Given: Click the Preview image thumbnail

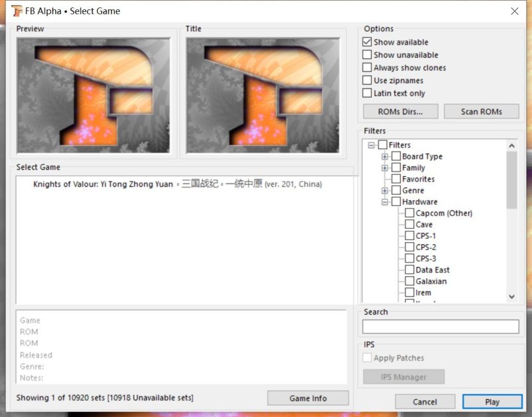Looking at the screenshot, I should coord(93,96).
